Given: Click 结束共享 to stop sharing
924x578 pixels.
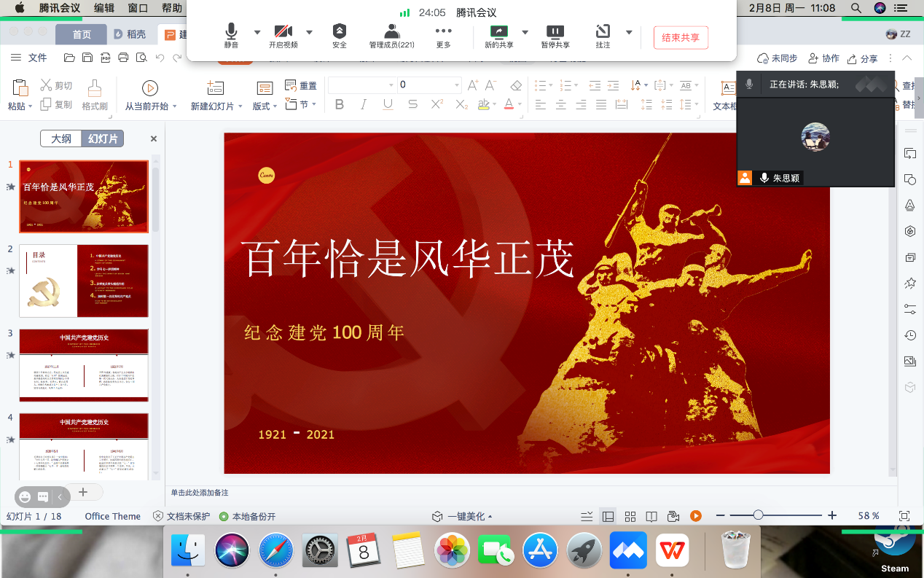Looking at the screenshot, I should click(x=681, y=38).
